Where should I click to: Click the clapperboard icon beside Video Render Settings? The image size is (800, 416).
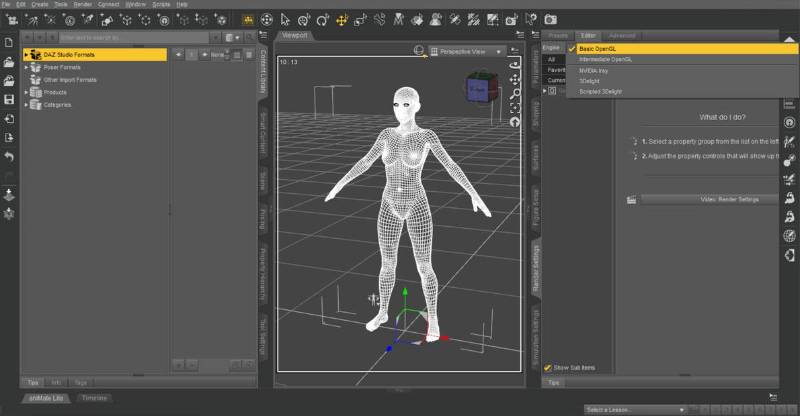632,200
